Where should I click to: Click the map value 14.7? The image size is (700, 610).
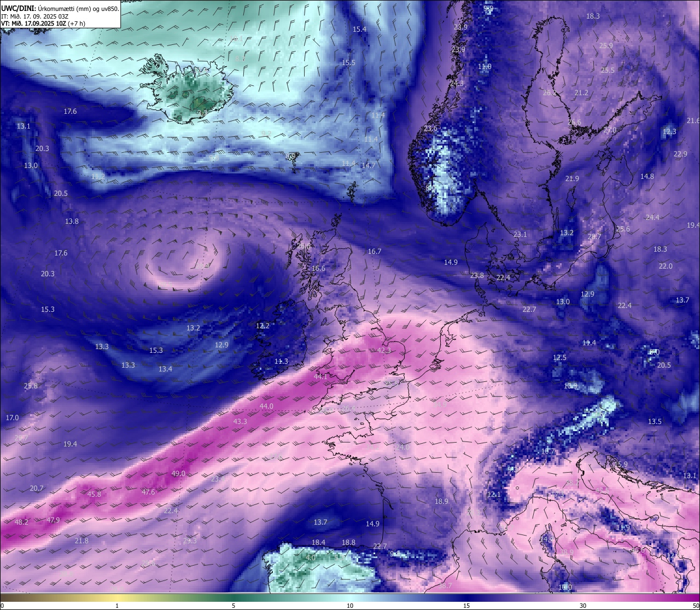click(x=369, y=165)
